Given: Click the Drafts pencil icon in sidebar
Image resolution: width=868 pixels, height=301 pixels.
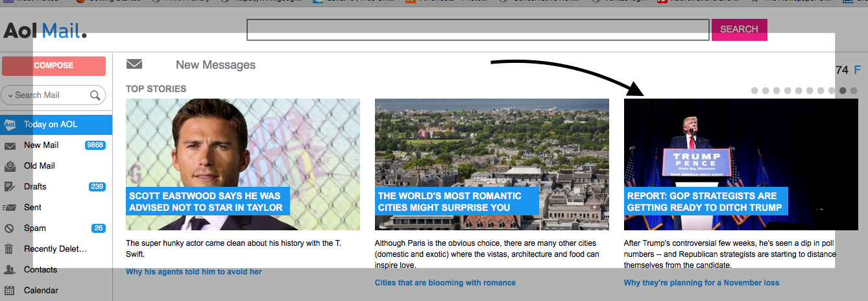Looking at the screenshot, I should point(10,187).
